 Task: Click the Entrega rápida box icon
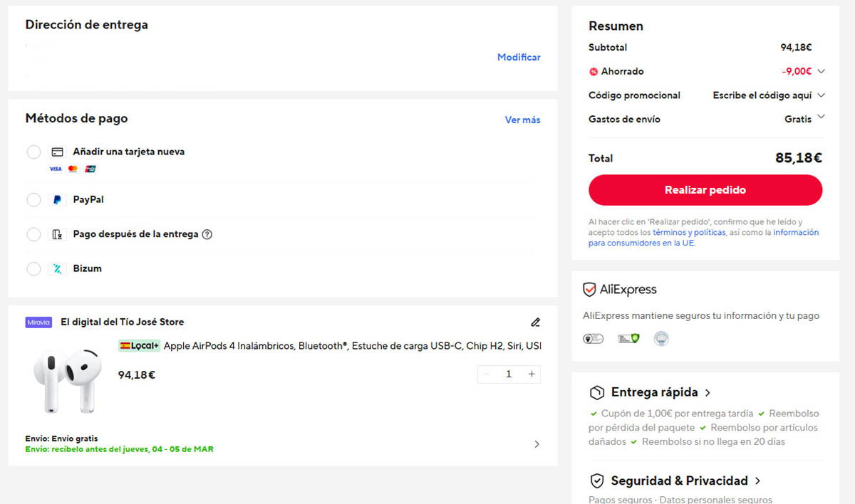[596, 392]
